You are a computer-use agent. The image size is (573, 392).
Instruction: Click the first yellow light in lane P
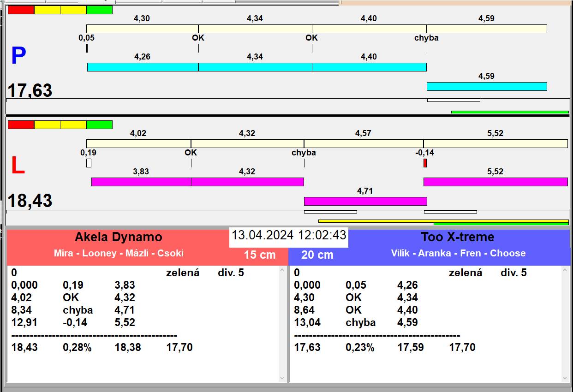47,10
